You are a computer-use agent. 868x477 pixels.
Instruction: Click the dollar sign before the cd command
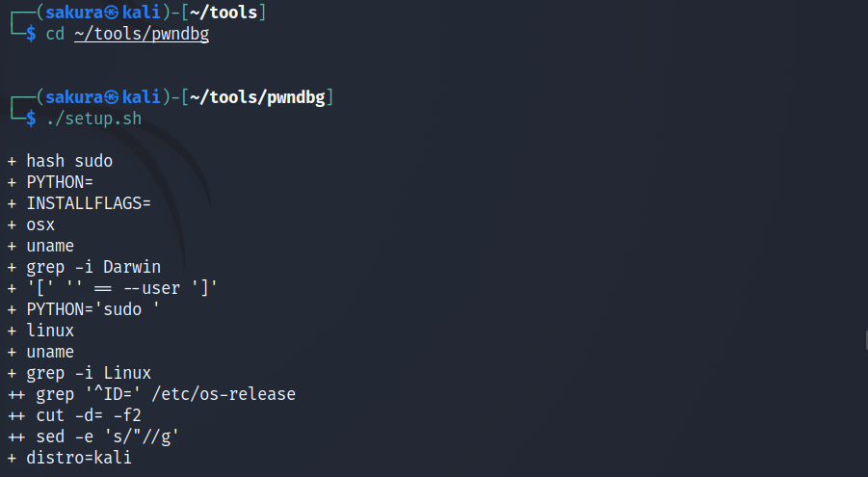(x=31, y=35)
